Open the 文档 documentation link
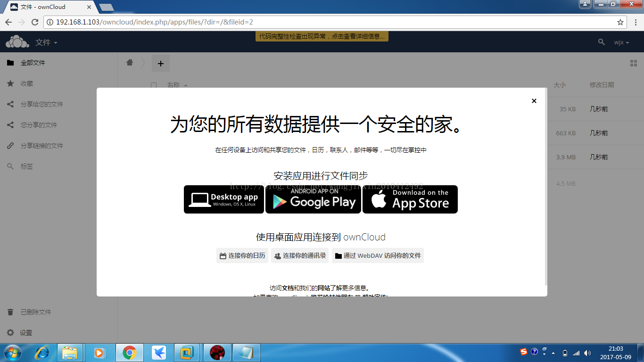Screen dimensions: 644x362 pyautogui.click(x=288, y=288)
